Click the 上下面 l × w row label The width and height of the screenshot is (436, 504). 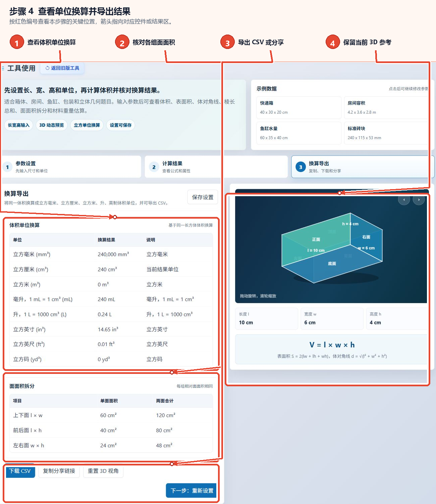pos(28,415)
